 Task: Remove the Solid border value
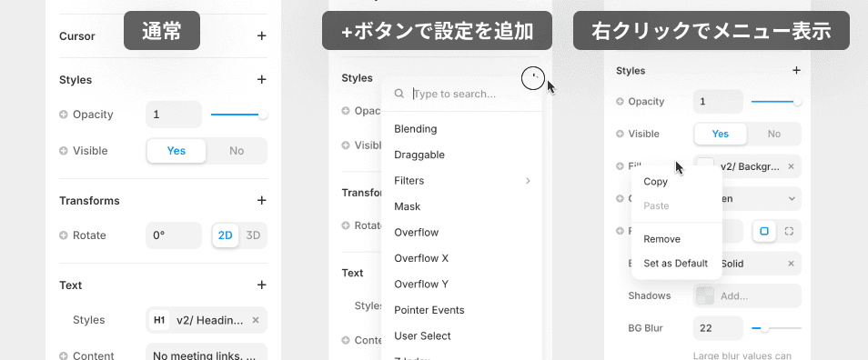pos(791,264)
